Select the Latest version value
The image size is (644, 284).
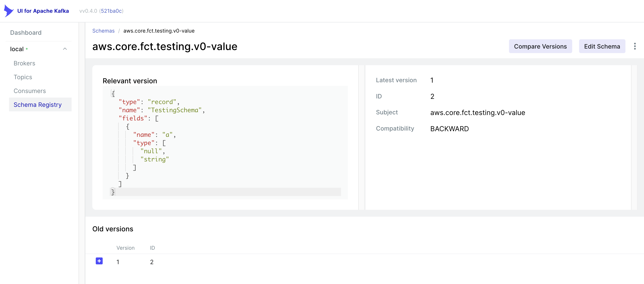pyautogui.click(x=432, y=80)
